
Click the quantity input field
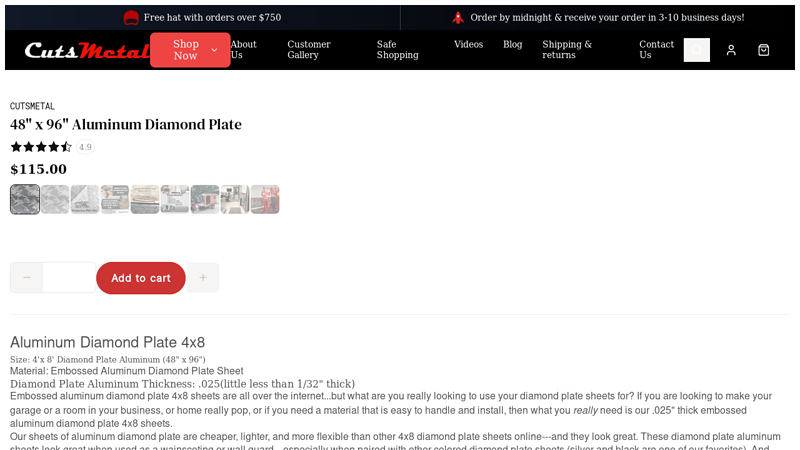[x=69, y=278]
